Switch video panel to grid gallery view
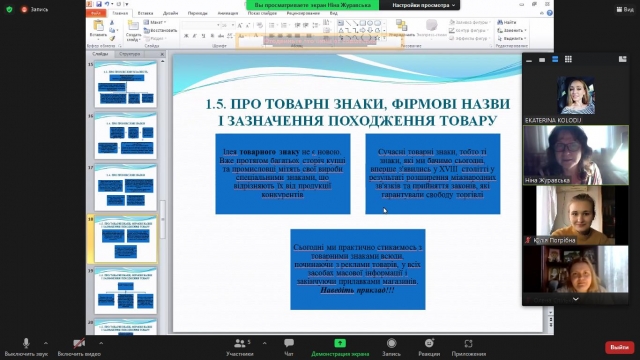The height and width of the screenshot is (360, 640). click(x=568, y=59)
